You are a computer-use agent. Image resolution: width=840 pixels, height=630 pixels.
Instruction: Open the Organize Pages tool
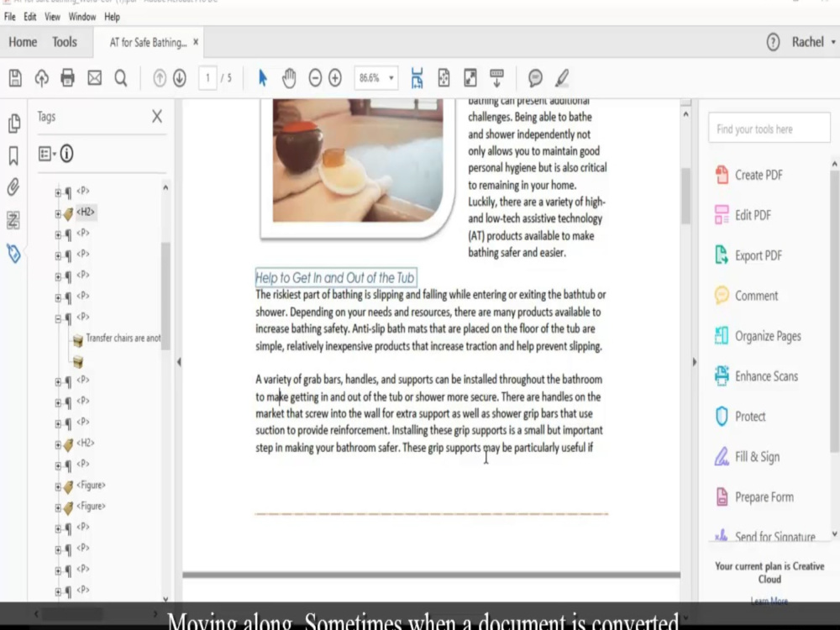[x=758, y=336]
